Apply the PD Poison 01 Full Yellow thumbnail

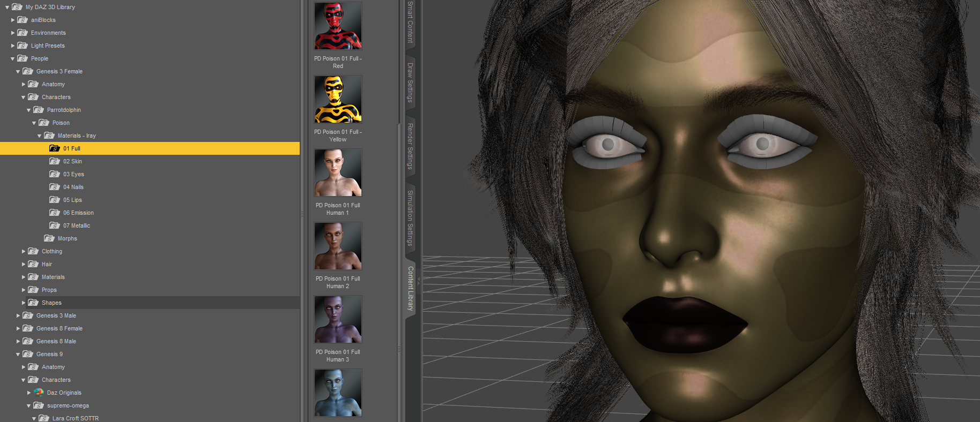tap(338, 99)
